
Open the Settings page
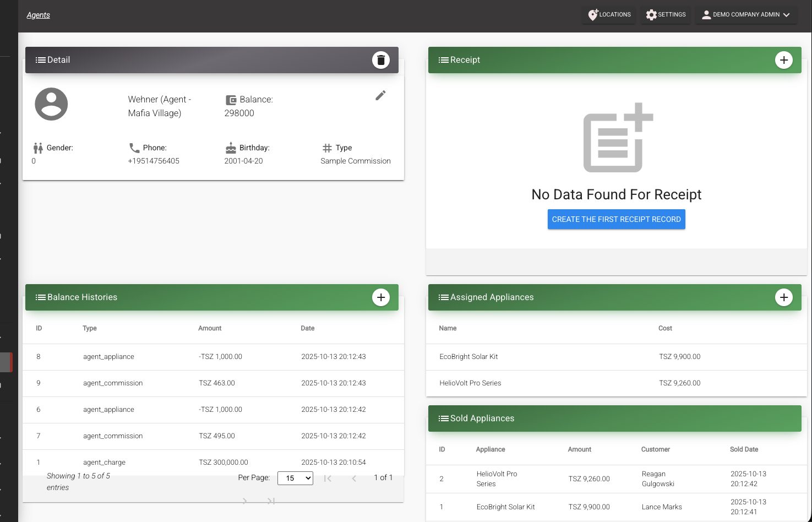[666, 15]
